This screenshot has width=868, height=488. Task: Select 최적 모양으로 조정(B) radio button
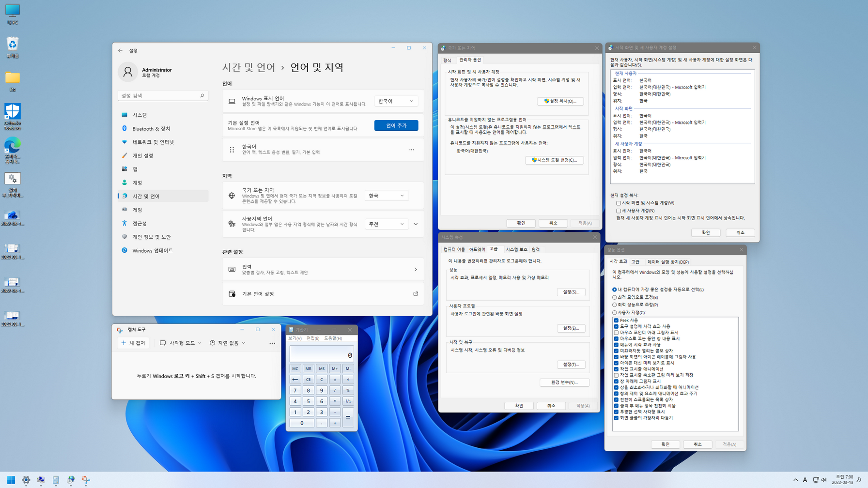pos(615,297)
